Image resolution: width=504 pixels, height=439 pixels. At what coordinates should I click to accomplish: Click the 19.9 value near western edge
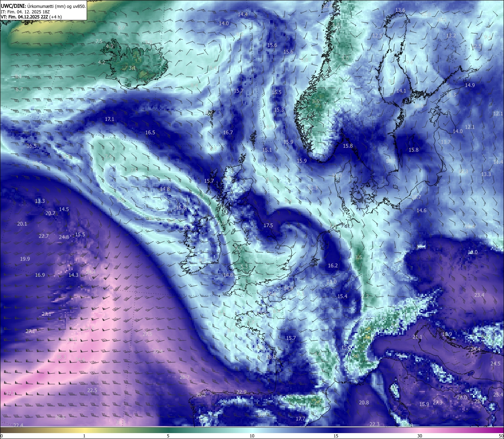[25, 259]
